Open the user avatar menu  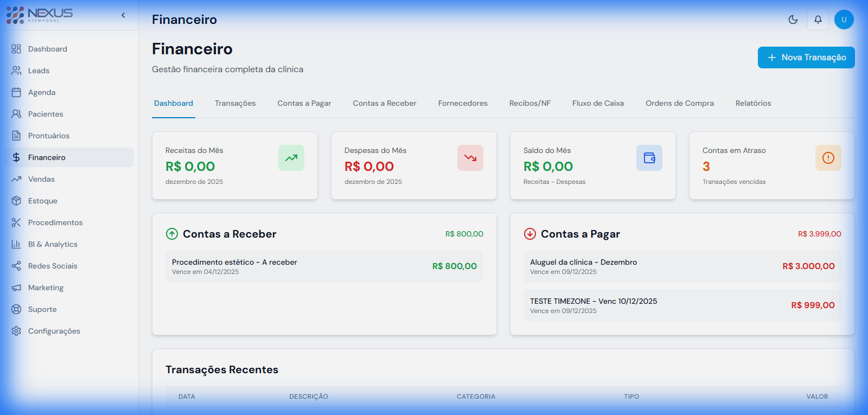844,20
